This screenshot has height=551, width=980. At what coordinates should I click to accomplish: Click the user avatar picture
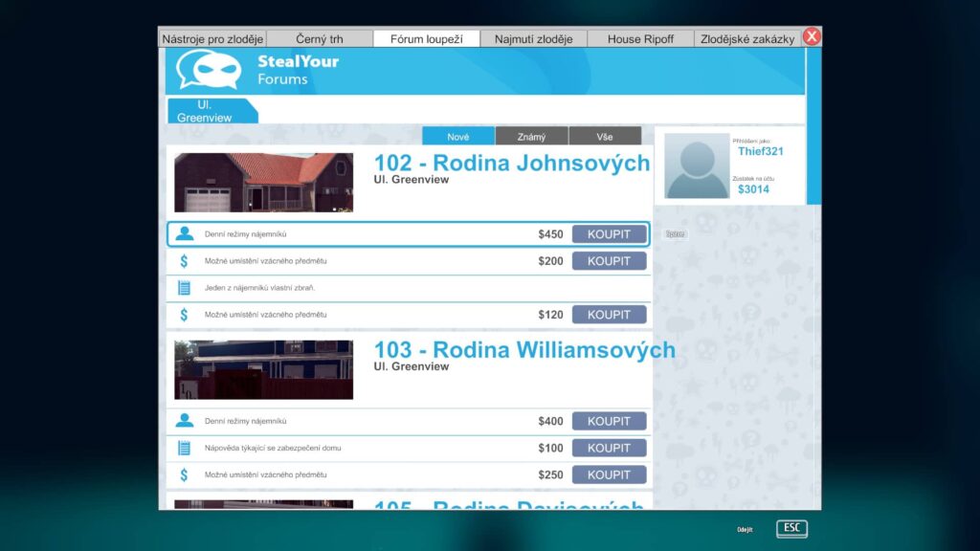click(697, 166)
